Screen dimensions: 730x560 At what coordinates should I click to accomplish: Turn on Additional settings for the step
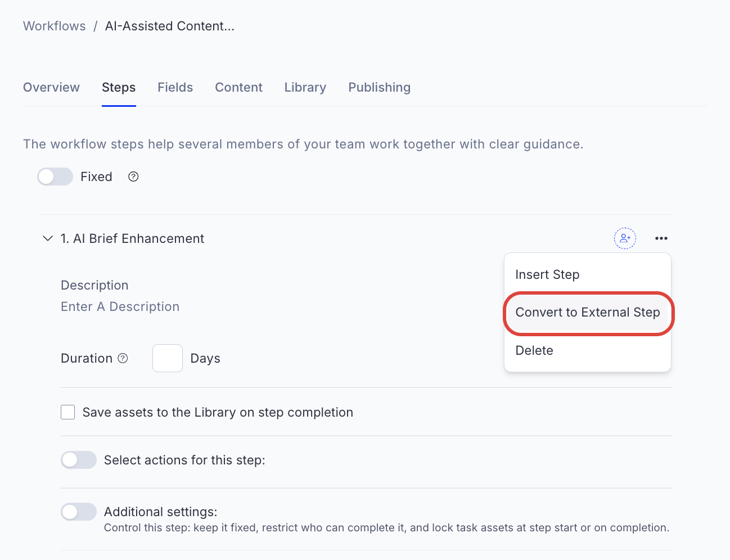tap(78, 512)
